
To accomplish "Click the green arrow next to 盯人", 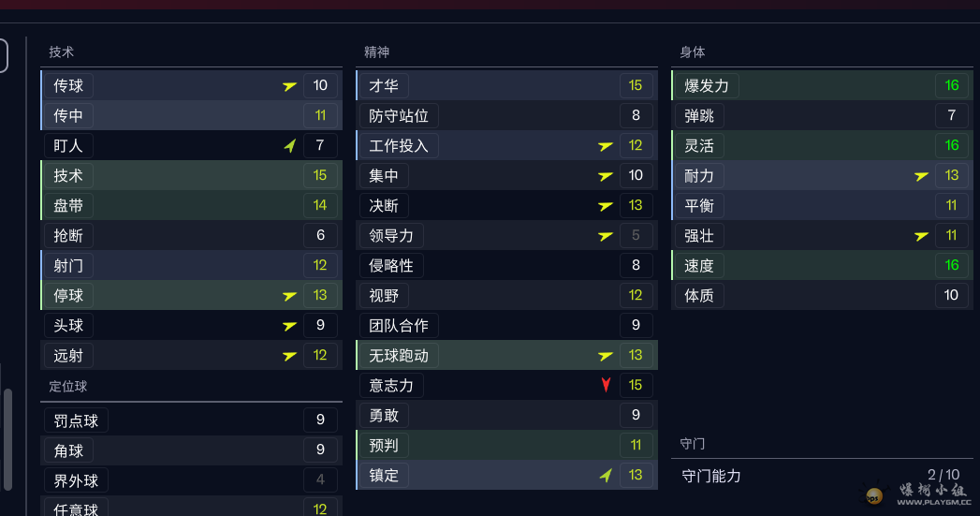I will tap(290, 146).
